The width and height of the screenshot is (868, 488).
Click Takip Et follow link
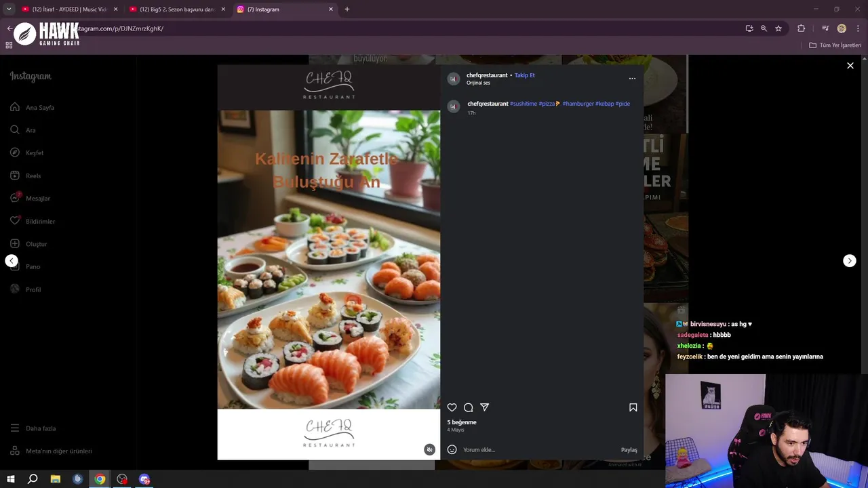click(524, 75)
